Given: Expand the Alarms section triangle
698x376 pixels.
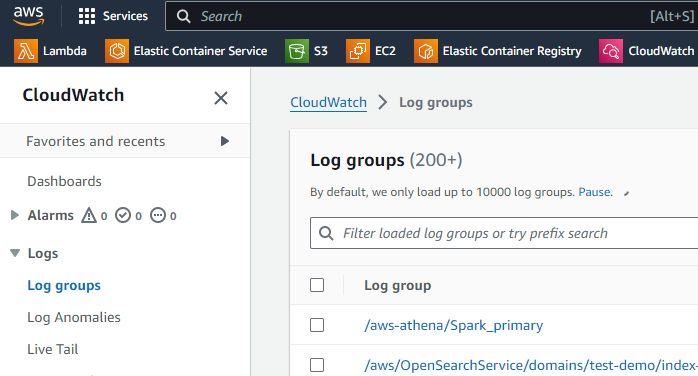Looking at the screenshot, I should [15, 215].
